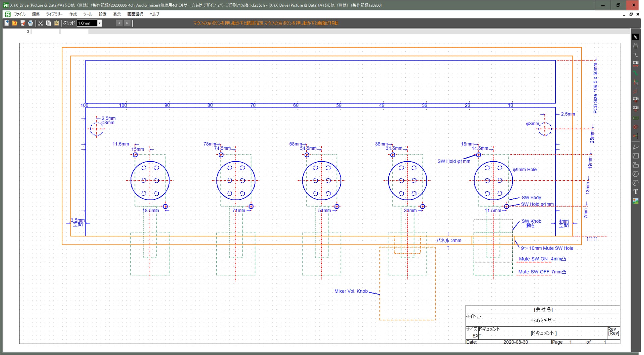The height and width of the screenshot is (355, 644).
Task: Open the 設定 menu
Action: coord(103,14)
